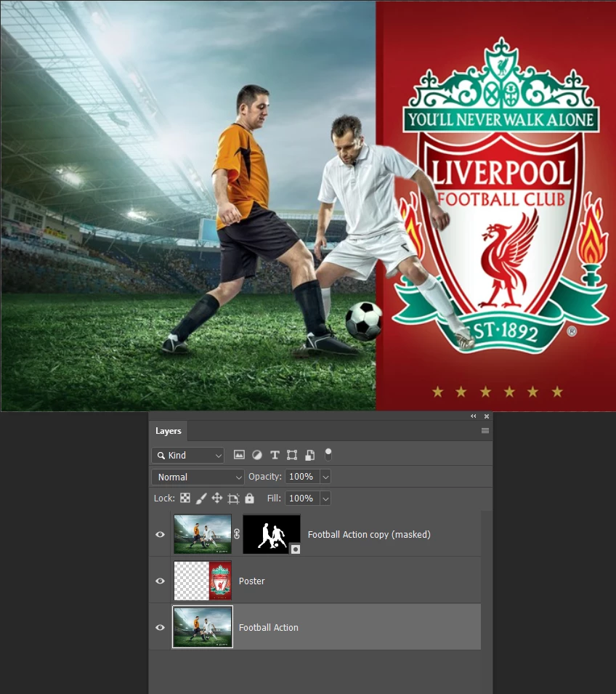The width and height of the screenshot is (616, 694).
Task: Expand the Fill slider arrow
Action: 325,499
